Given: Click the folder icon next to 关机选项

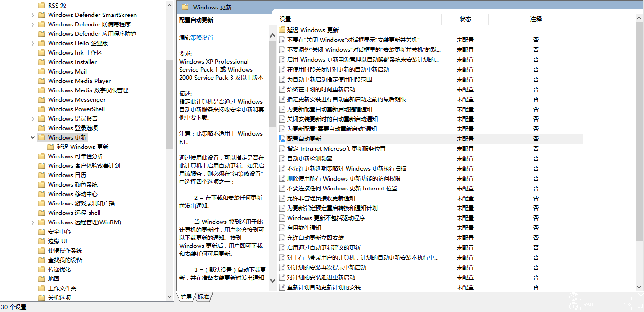Looking at the screenshot, I should pos(41,298).
